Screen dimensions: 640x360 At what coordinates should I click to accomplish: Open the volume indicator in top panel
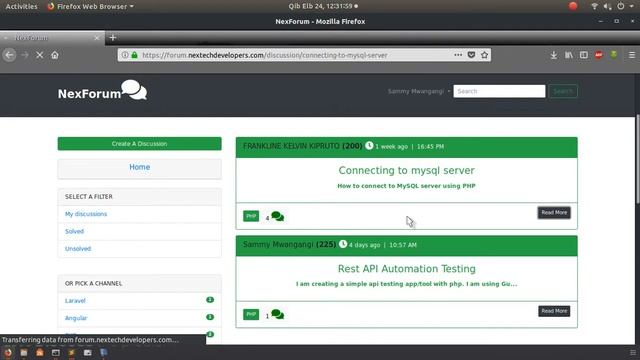[x=607, y=6]
